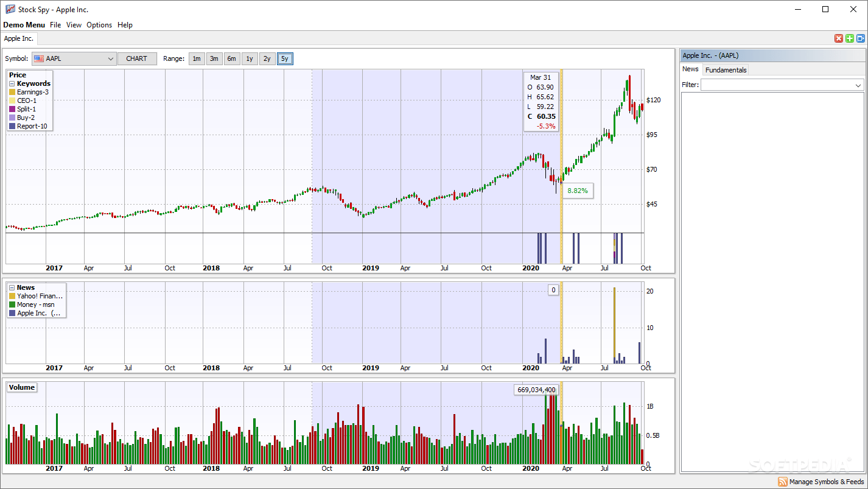Image resolution: width=868 pixels, height=489 pixels.
Task: Add a new symbol tab using the green plus icon
Action: (849, 38)
